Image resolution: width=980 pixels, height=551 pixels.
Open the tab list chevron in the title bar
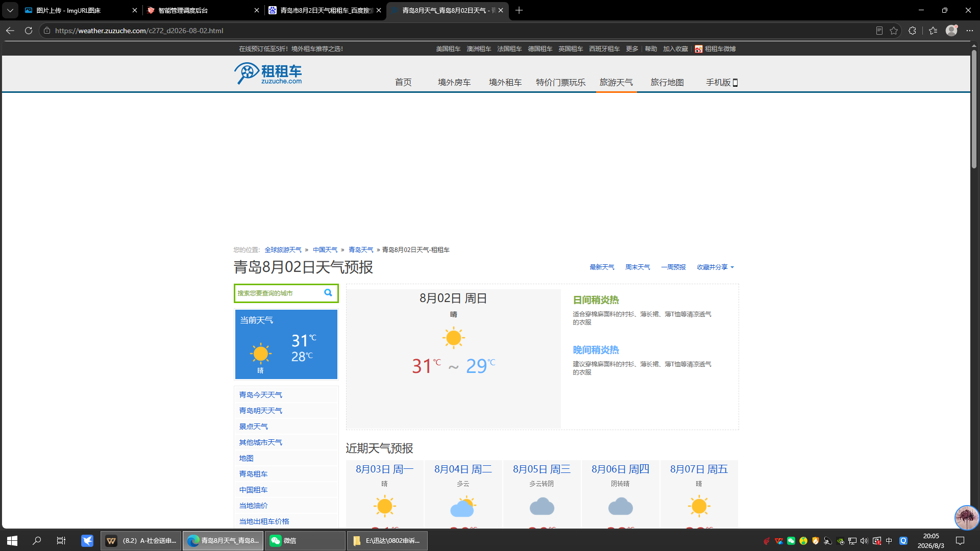(x=10, y=10)
